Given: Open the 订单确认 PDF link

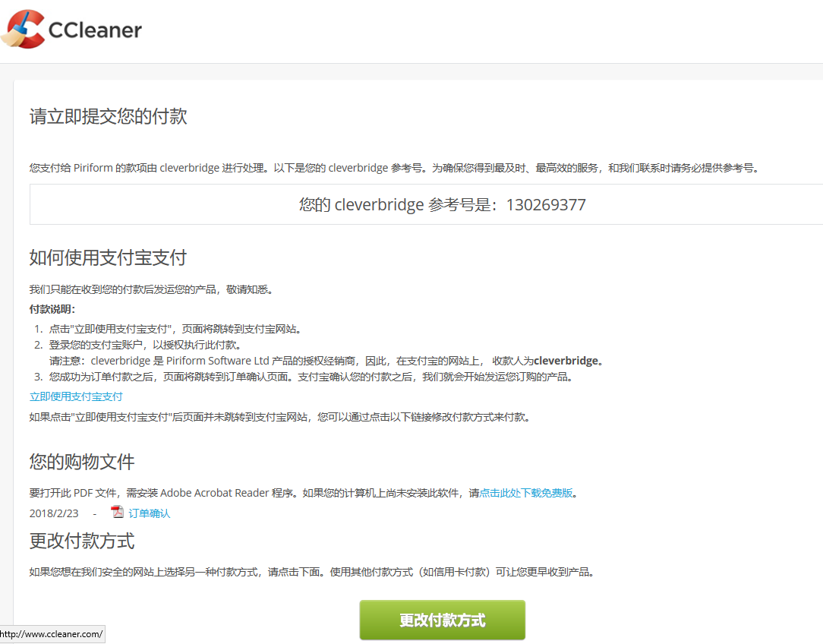Looking at the screenshot, I should [150, 513].
